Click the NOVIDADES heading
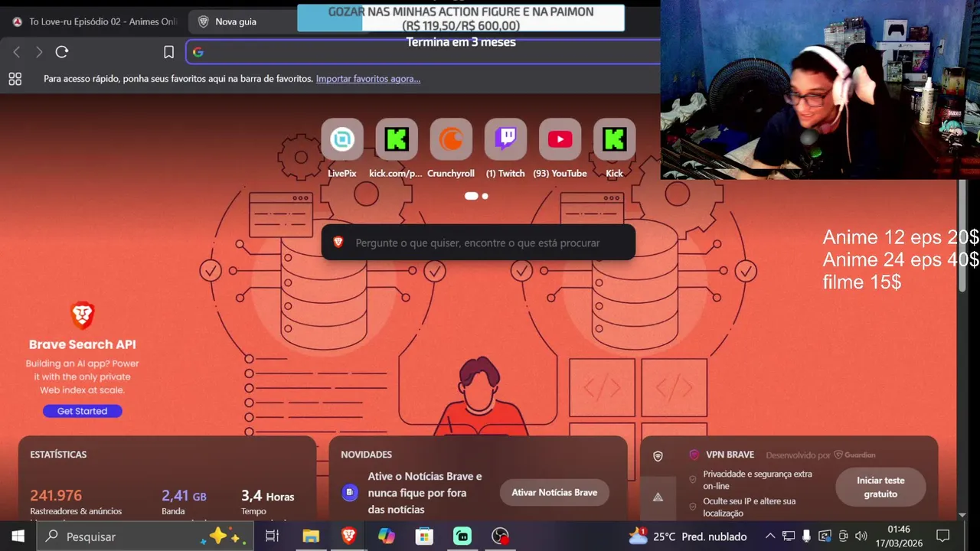The height and width of the screenshot is (551, 980). point(366,455)
